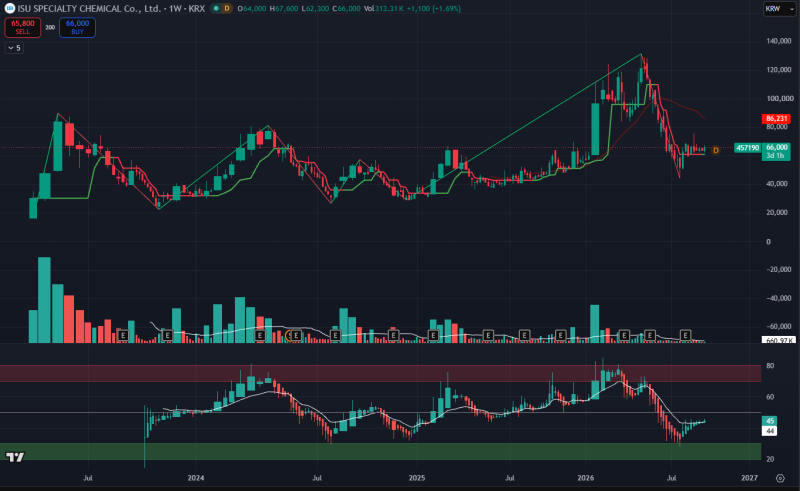Click the L62,300 low value
Screen dimensions: 800x491
point(315,9)
